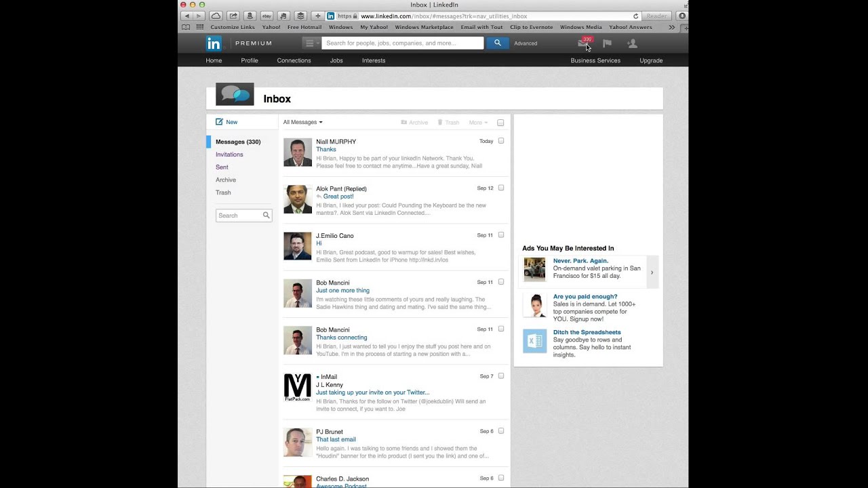Open the Archive folder in sidebar

coord(226,180)
